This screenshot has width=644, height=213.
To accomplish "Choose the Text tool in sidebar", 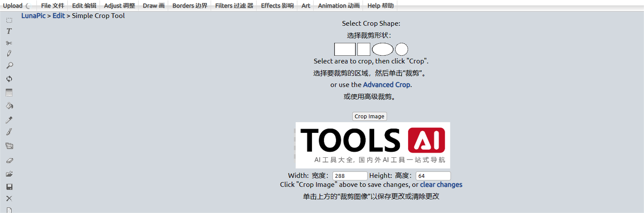I will click(9, 31).
